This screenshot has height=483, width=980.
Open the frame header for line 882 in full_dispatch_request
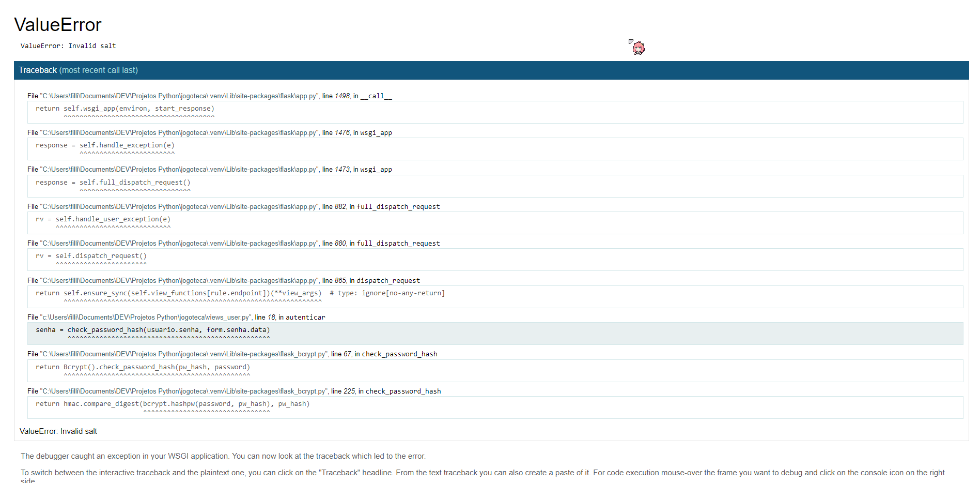[x=234, y=207]
